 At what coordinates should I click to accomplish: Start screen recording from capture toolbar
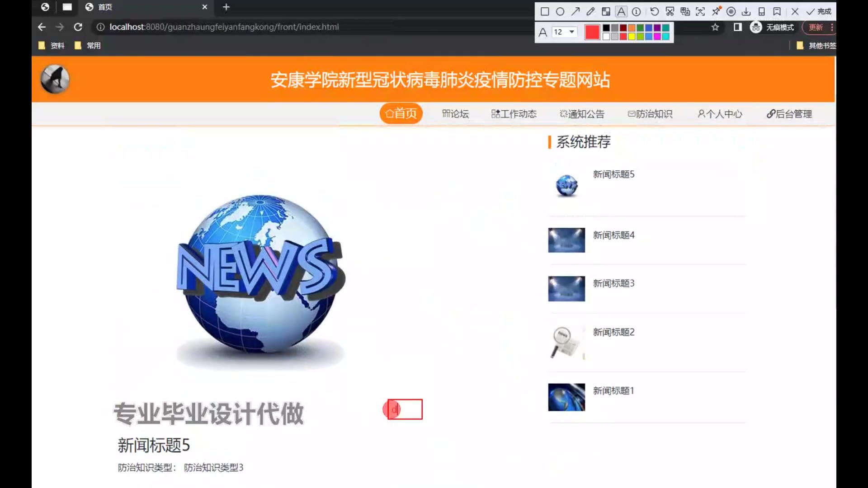coord(731,12)
